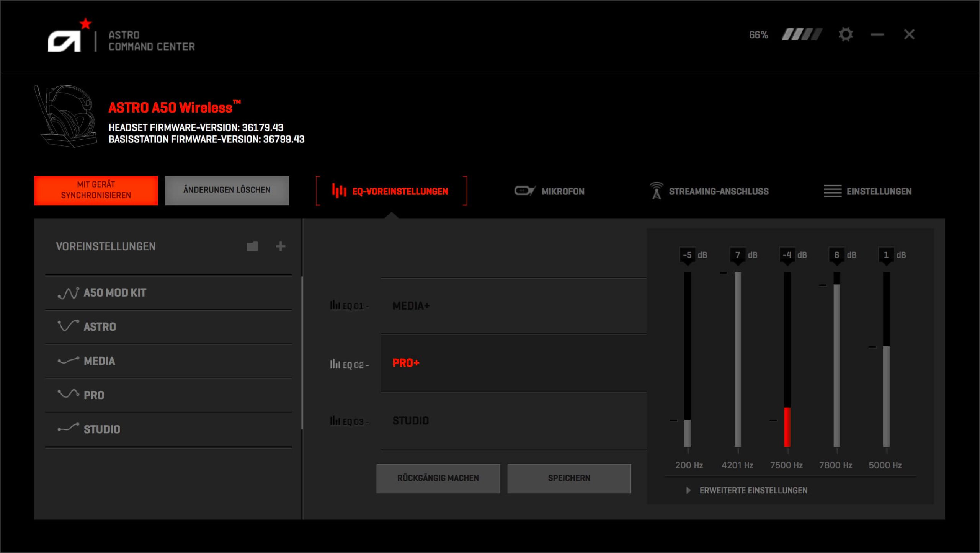Image resolution: width=980 pixels, height=553 pixels.
Task: Select the STUDIO preset in list
Action: click(102, 429)
